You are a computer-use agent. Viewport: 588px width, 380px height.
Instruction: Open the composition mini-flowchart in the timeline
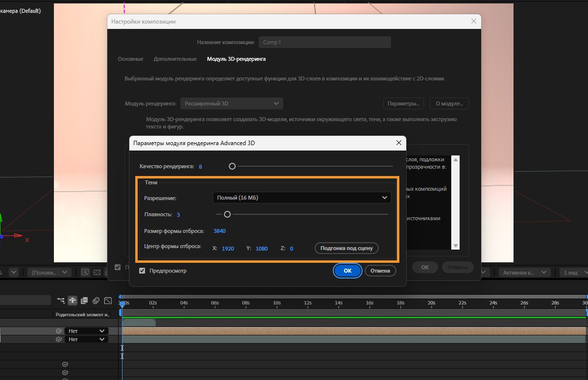pos(61,300)
